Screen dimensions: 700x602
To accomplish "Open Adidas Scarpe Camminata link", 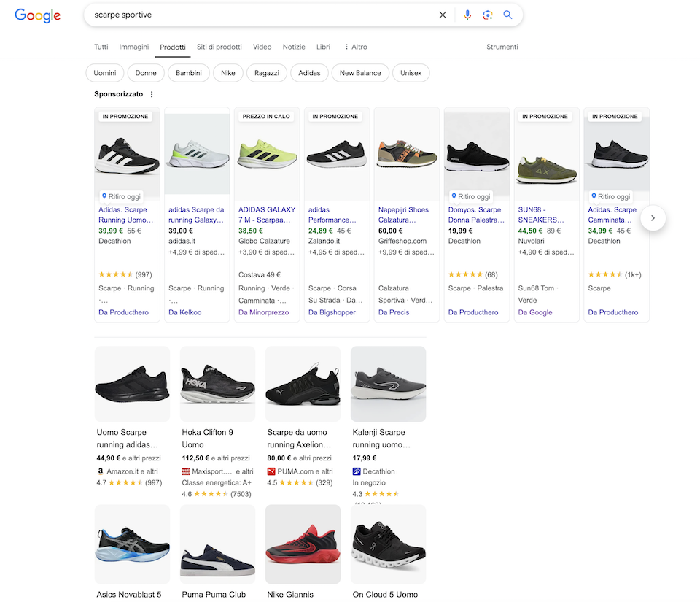I will click(x=612, y=215).
